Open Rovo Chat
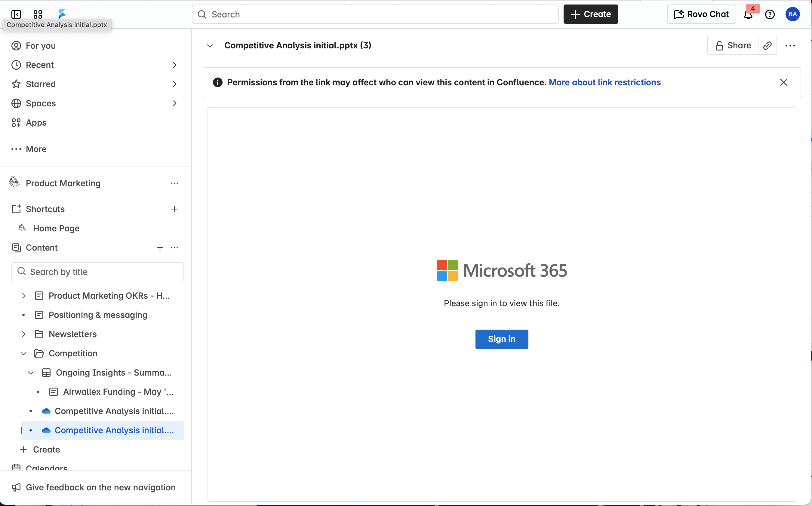 click(x=701, y=14)
